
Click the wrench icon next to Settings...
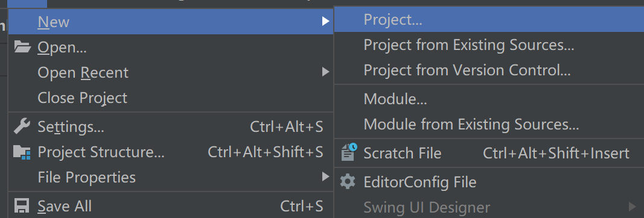pyautogui.click(x=22, y=126)
